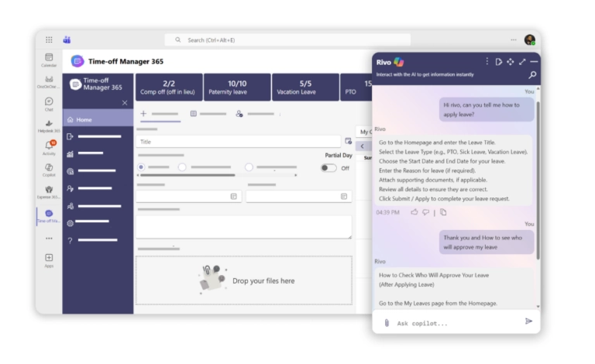The width and height of the screenshot is (595, 364).
Task: Close the Time-off Manager side menu
Action: pos(125,103)
